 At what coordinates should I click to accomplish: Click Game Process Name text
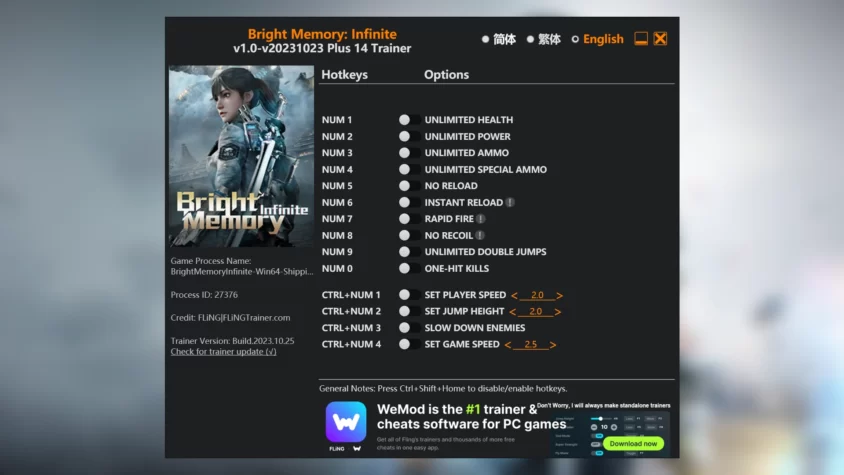pos(242,266)
